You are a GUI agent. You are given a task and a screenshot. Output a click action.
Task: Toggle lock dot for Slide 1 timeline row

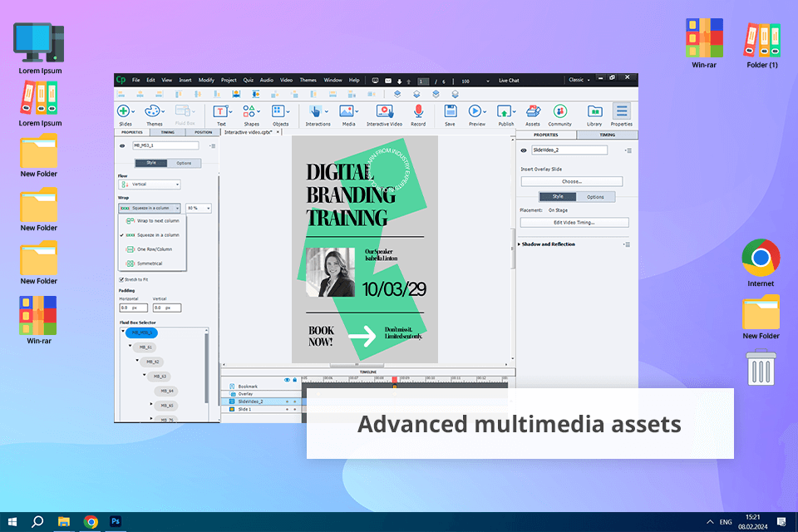coord(294,409)
